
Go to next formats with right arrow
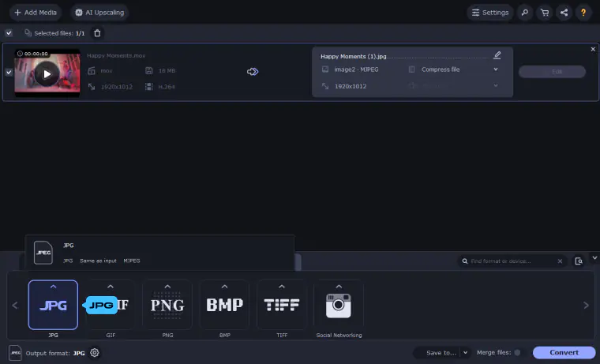click(x=586, y=306)
